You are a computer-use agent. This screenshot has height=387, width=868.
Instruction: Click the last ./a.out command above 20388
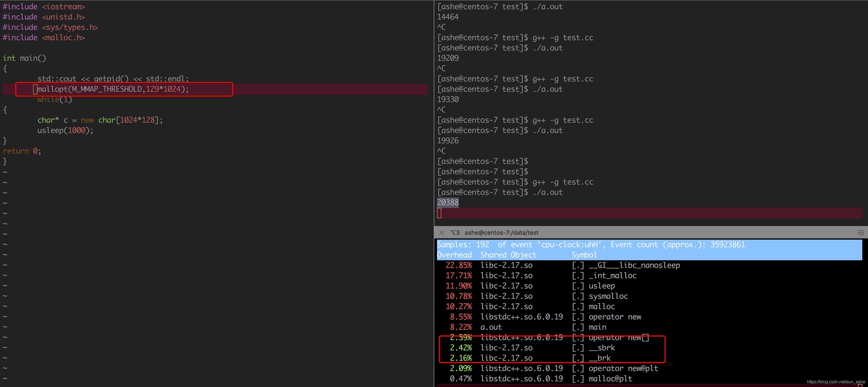[548, 192]
